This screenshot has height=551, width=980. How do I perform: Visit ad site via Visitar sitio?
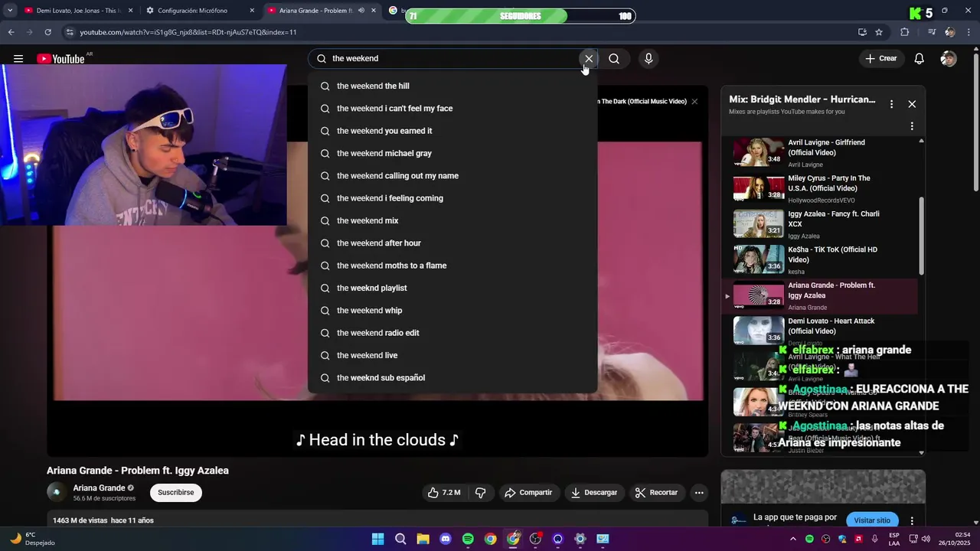[x=872, y=520]
